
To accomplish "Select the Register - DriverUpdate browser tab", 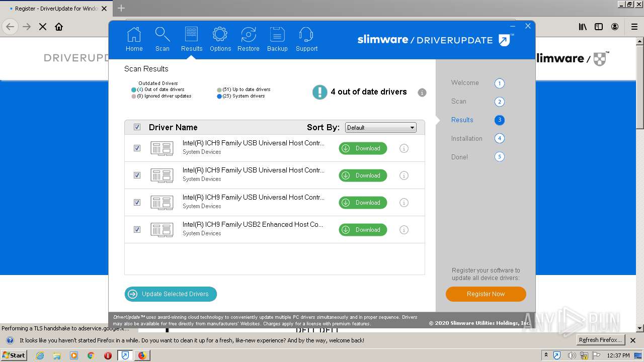I will click(x=56, y=9).
